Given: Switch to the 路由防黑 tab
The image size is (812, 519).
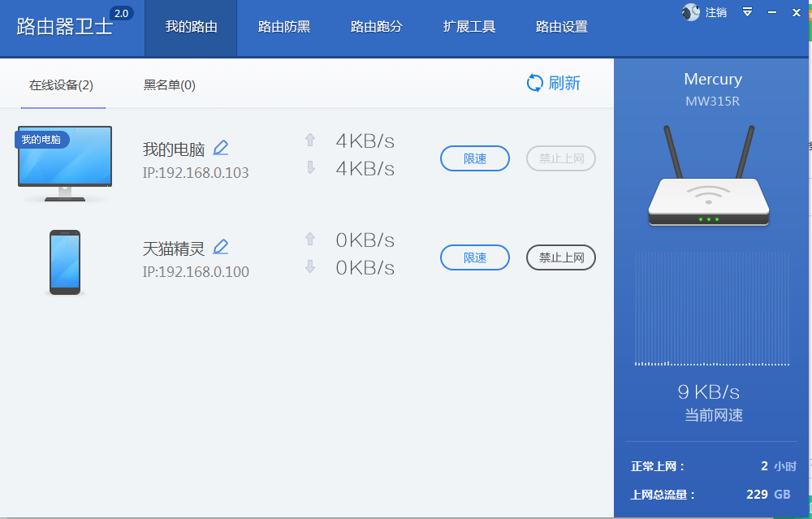Looking at the screenshot, I should (283, 27).
